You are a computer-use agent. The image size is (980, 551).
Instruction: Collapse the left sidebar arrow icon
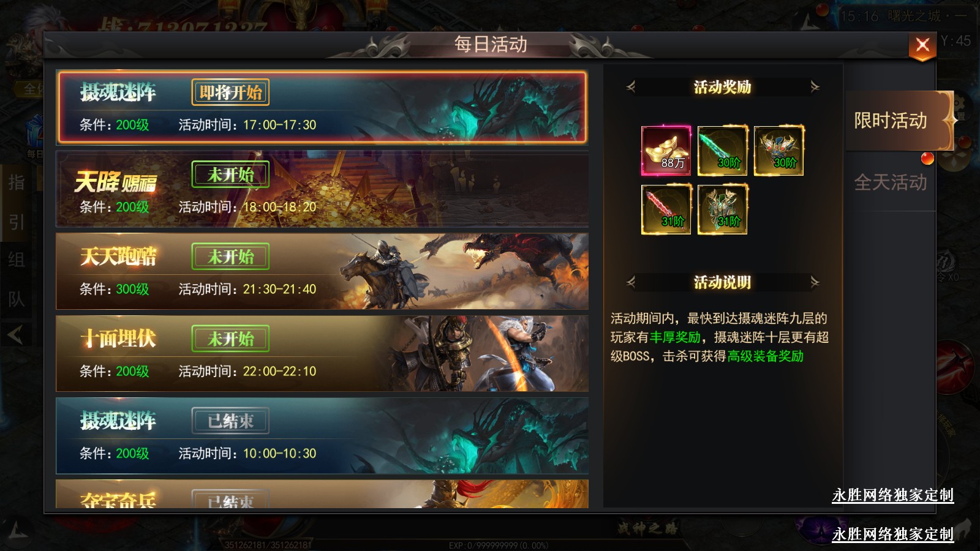pos(15,334)
